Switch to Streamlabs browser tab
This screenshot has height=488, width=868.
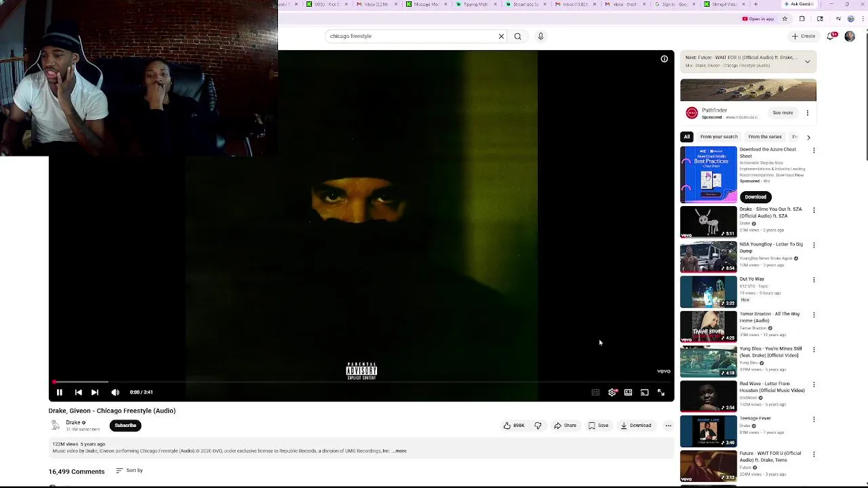pyautogui.click(x=526, y=4)
